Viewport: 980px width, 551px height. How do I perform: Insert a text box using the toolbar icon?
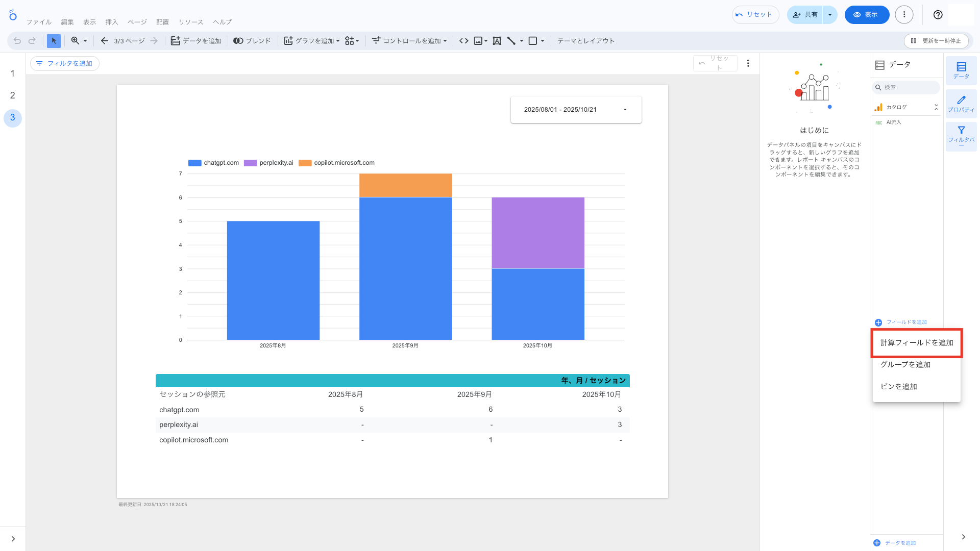click(x=497, y=41)
